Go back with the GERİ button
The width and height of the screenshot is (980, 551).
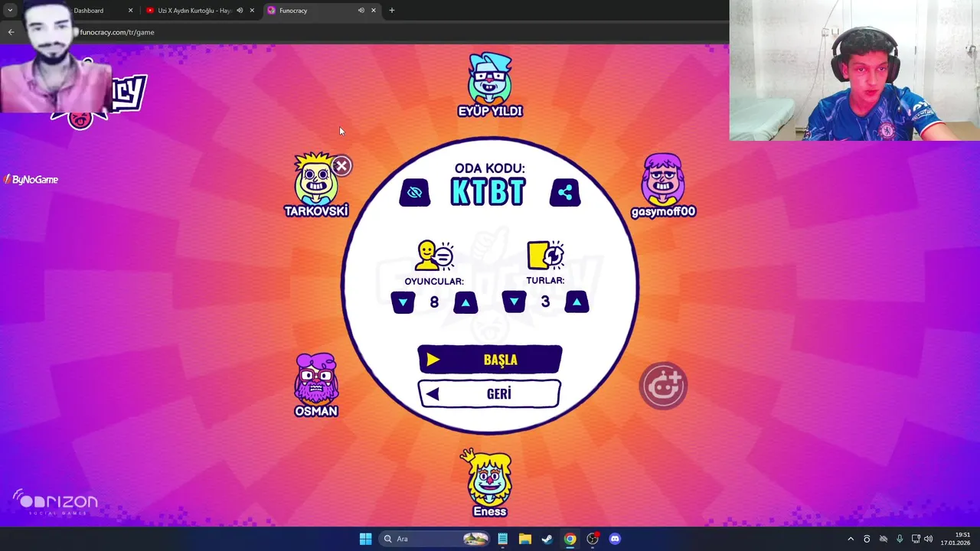[489, 394]
